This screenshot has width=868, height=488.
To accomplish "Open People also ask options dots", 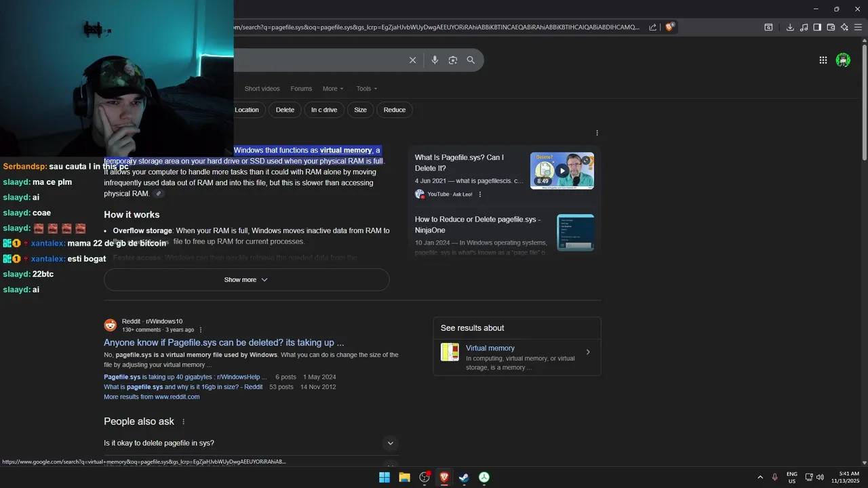I will point(183,422).
